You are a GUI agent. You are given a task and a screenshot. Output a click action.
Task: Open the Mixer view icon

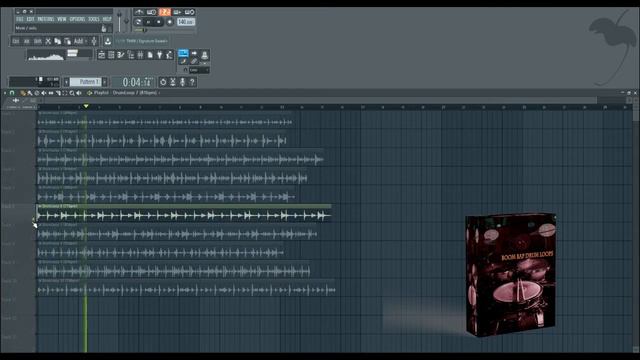[x=140, y=55]
